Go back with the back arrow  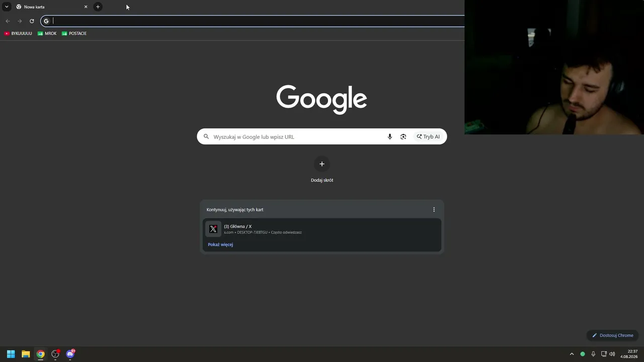(x=8, y=21)
